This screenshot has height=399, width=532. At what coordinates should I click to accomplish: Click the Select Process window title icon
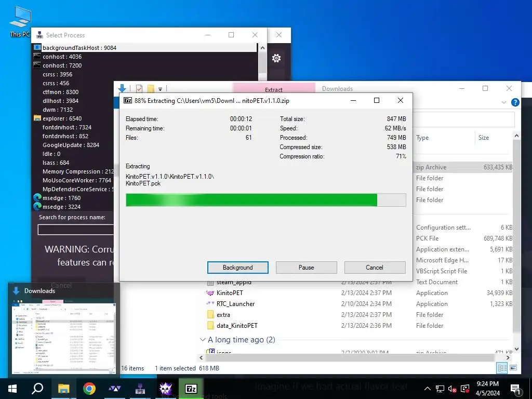(39, 35)
